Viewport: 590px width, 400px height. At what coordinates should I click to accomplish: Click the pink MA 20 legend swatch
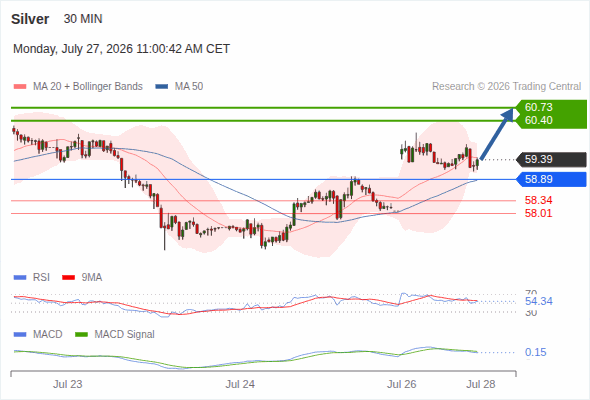click(20, 87)
